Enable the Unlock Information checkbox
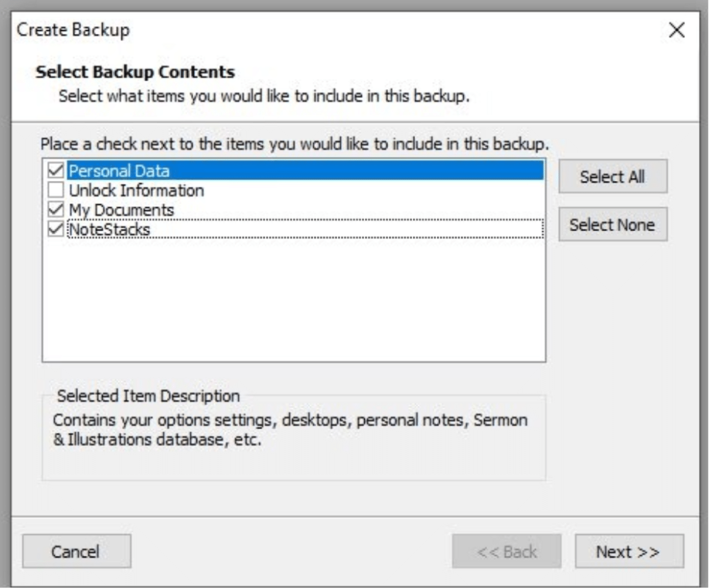The width and height of the screenshot is (709, 588). point(55,190)
